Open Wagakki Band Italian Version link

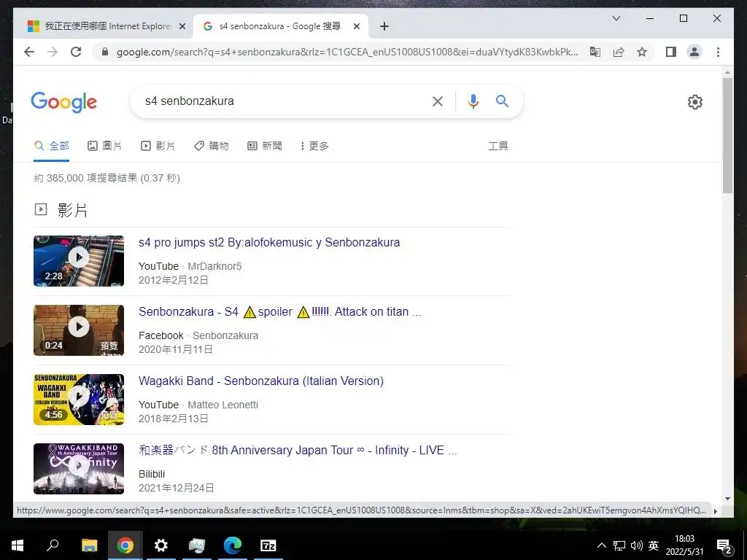261,381
